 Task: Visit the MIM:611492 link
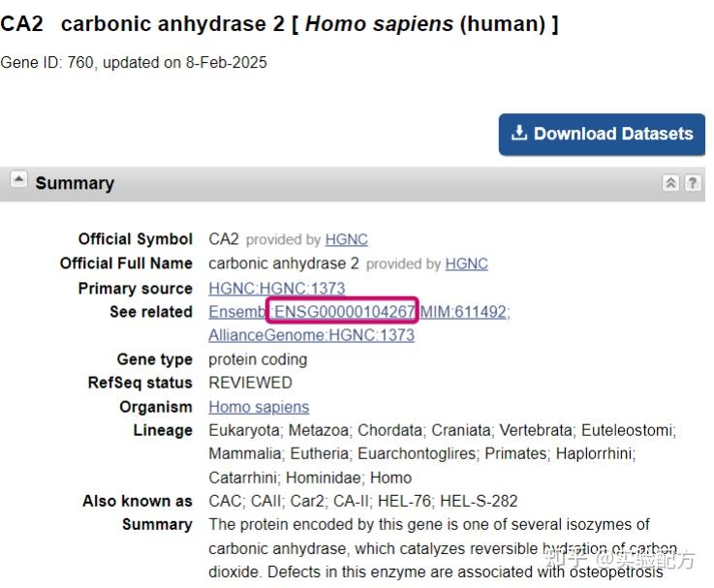tap(464, 312)
